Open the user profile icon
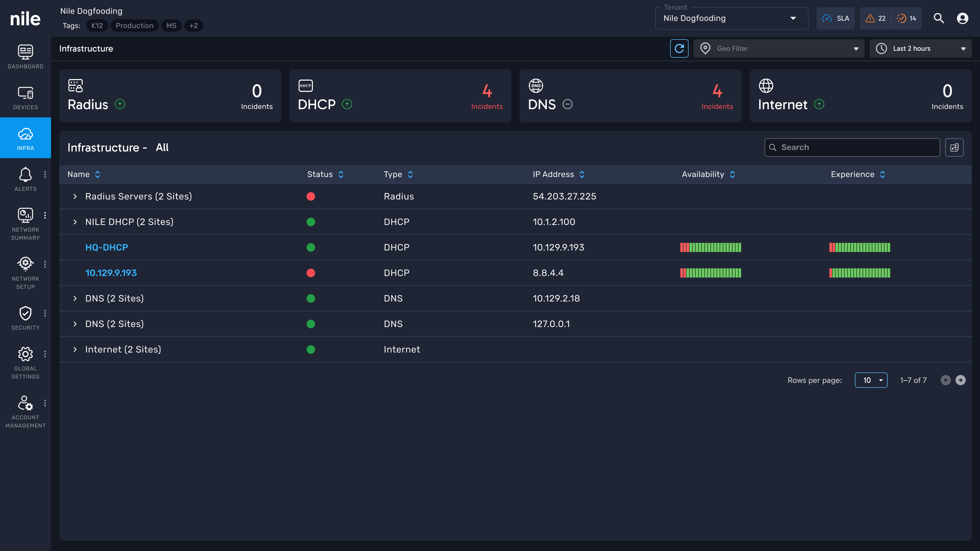This screenshot has width=980, height=551. (x=962, y=18)
